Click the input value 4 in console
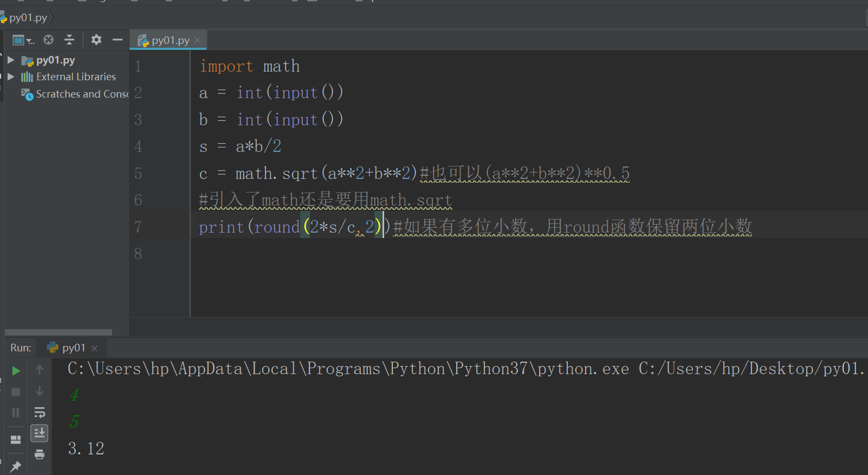868x475 pixels. (x=74, y=395)
